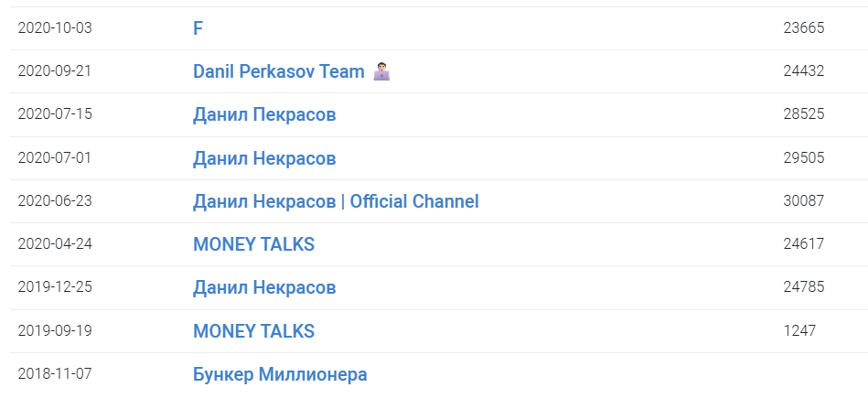The height and width of the screenshot is (409, 868).
Task: Open the MONEY TALKS link dated 2019-09-19
Action: point(253,331)
